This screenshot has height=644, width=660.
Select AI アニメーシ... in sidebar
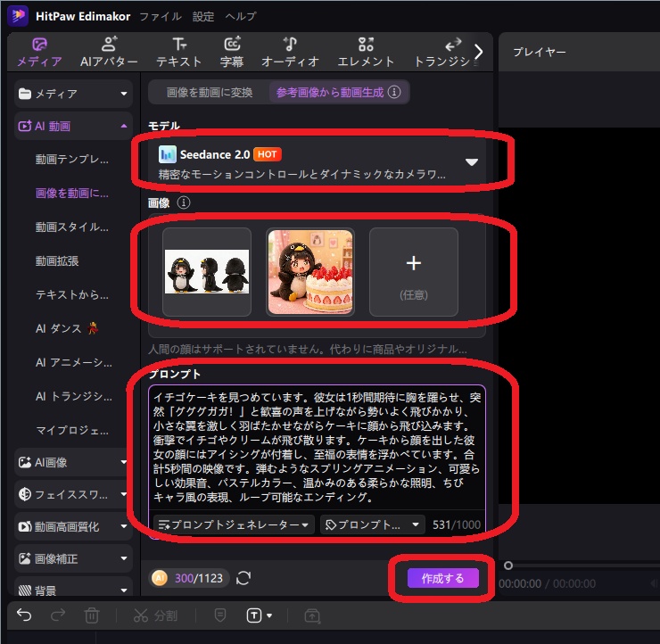tap(74, 362)
